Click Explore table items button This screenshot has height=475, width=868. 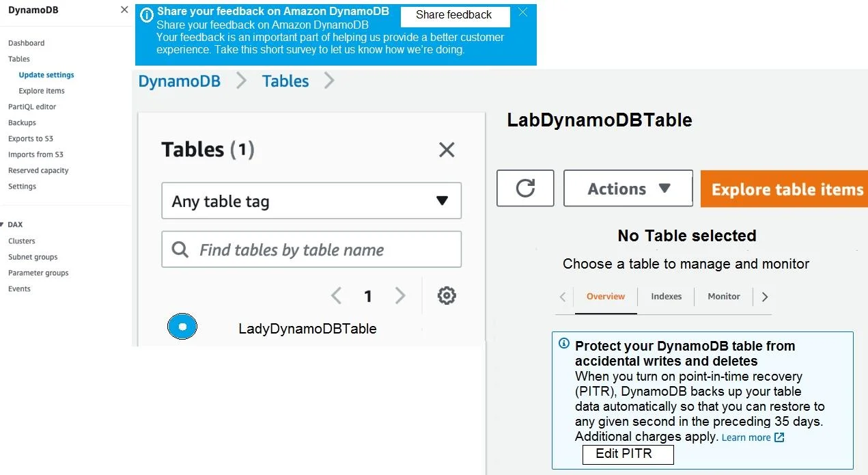[785, 189]
